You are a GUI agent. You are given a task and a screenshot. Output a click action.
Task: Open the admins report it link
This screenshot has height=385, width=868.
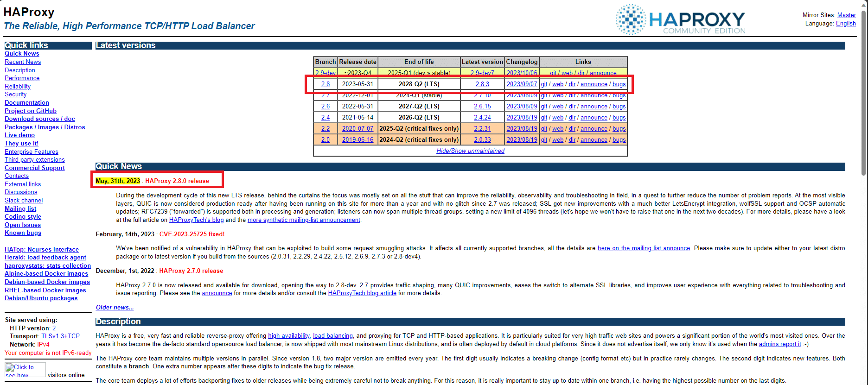[x=780, y=344]
